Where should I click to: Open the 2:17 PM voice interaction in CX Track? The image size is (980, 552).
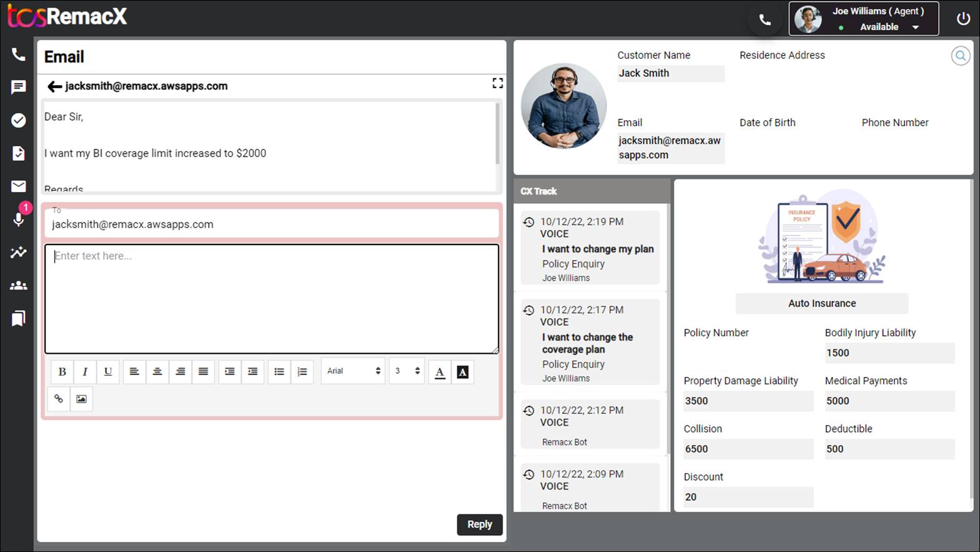pos(590,342)
